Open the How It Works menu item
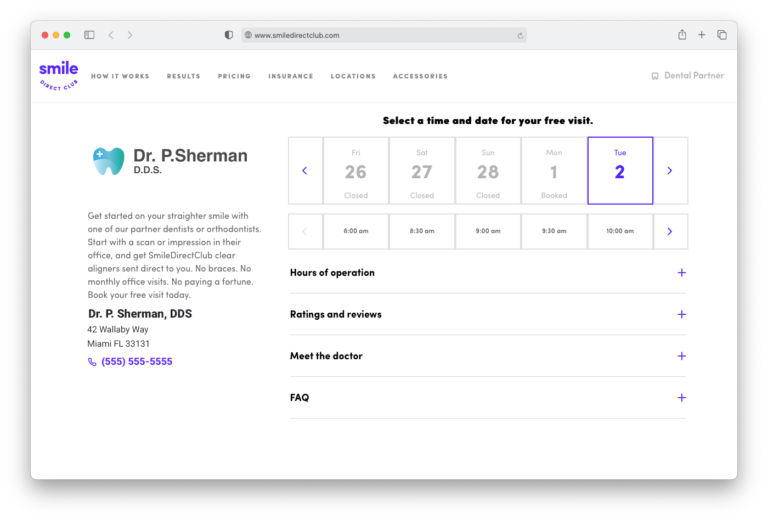 click(x=120, y=76)
